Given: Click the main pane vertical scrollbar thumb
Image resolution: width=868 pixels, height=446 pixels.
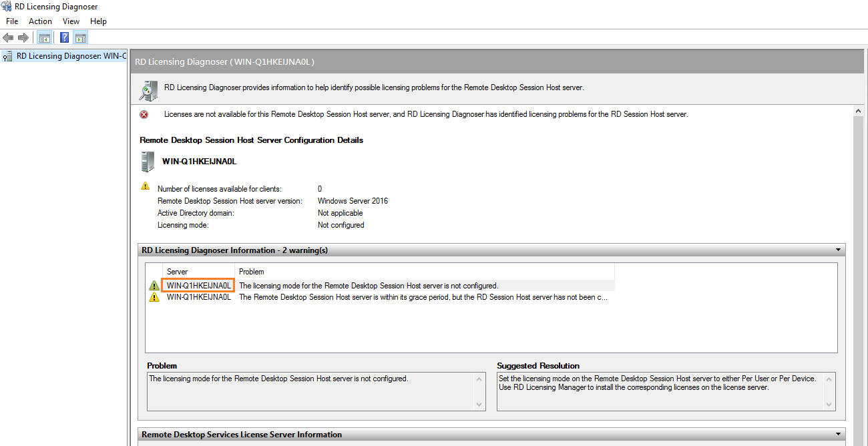Looking at the screenshot, I should pyautogui.click(x=858, y=280).
